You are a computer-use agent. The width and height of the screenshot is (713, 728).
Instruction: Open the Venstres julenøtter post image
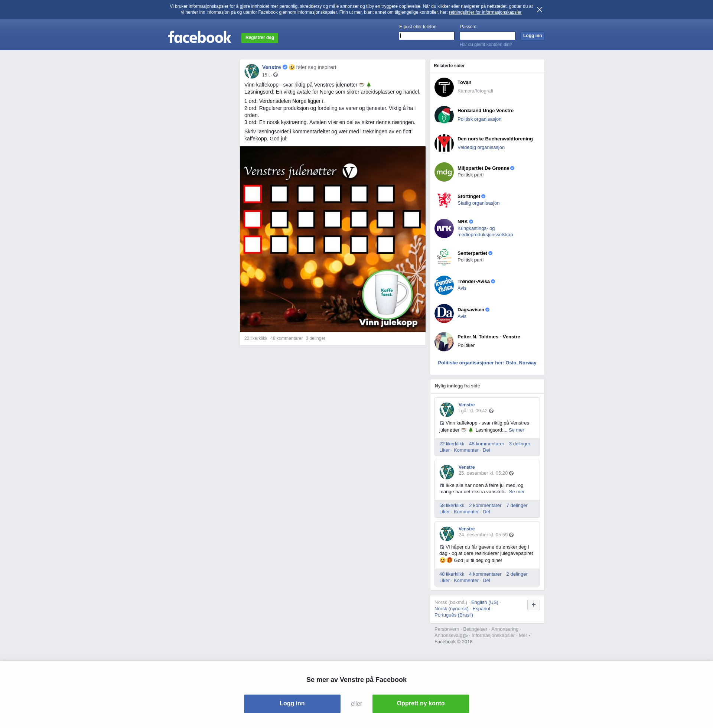pos(332,239)
